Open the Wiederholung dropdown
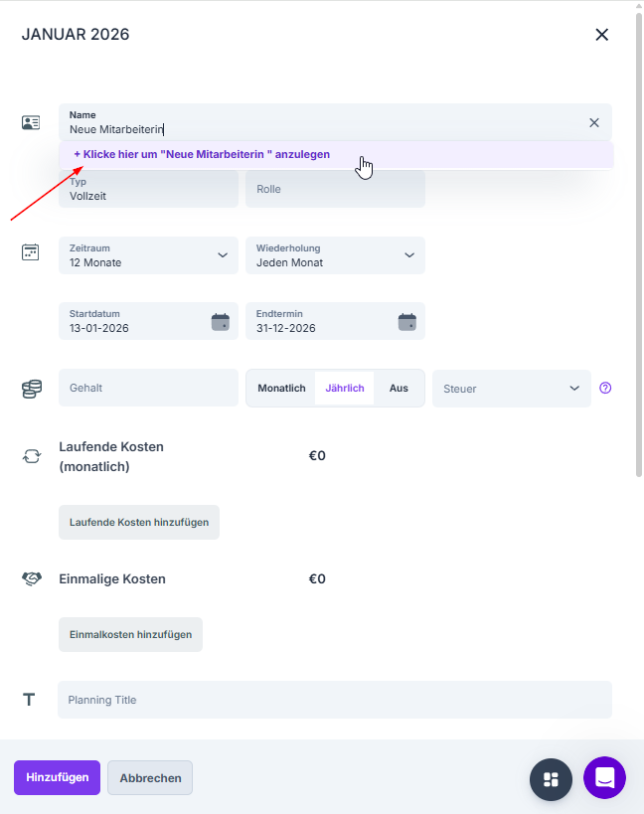 point(335,255)
